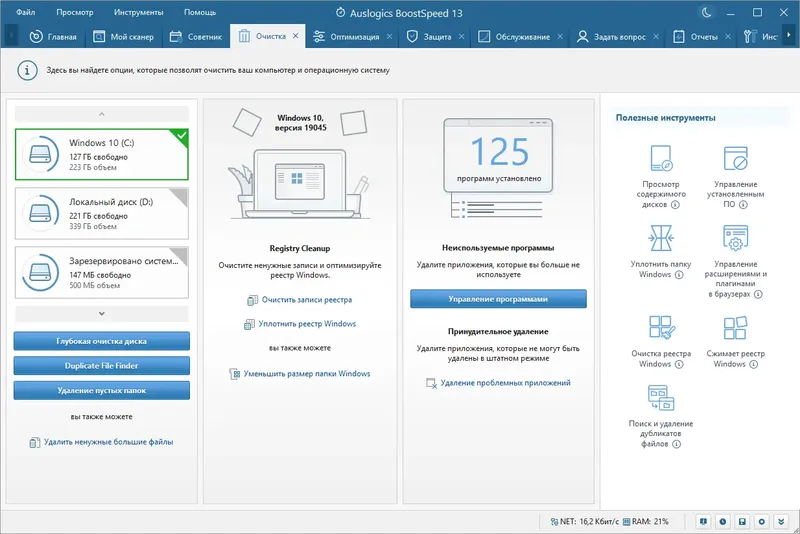Expand the status bar double-chevron icon
Viewport: 800px width, 534px height.
click(781, 521)
